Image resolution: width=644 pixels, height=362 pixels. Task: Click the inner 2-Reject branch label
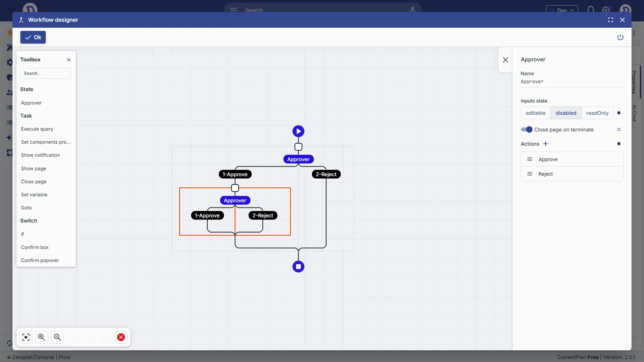point(263,216)
